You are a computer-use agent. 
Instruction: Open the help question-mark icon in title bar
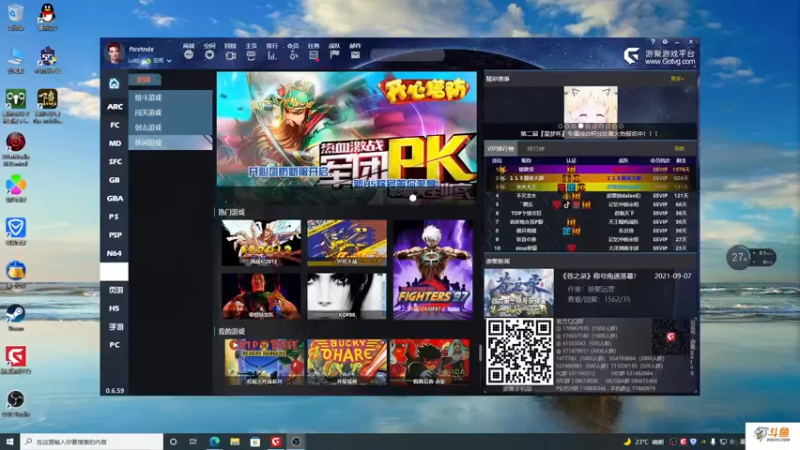[653, 42]
